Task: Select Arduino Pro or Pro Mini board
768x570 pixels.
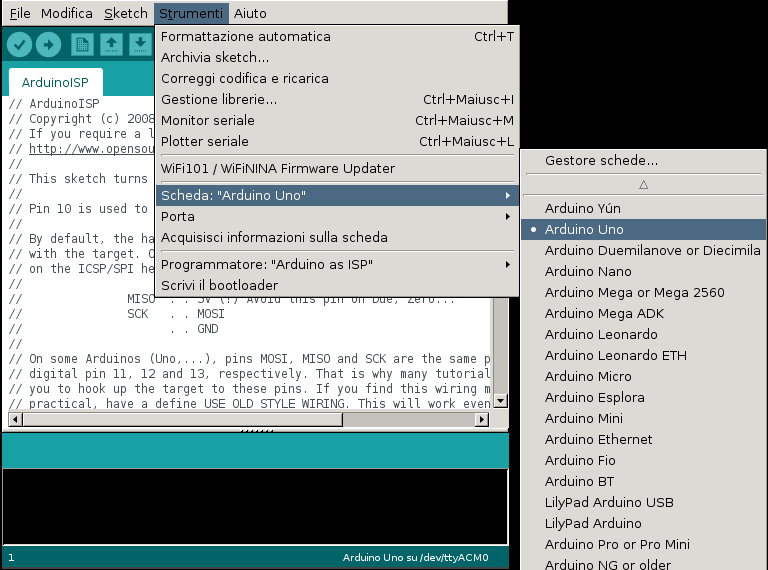Action: (644, 545)
